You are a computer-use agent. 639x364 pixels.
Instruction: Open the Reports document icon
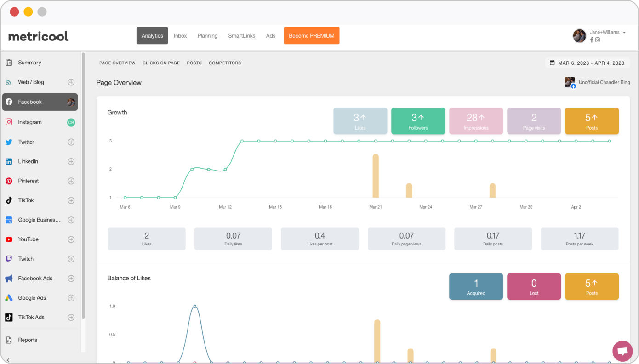point(9,340)
